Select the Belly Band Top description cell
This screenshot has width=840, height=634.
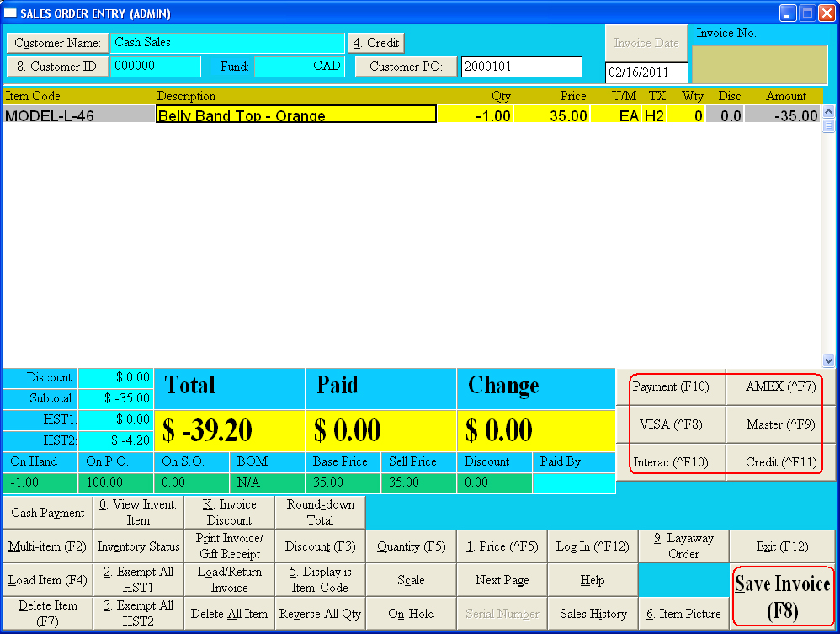tap(295, 115)
